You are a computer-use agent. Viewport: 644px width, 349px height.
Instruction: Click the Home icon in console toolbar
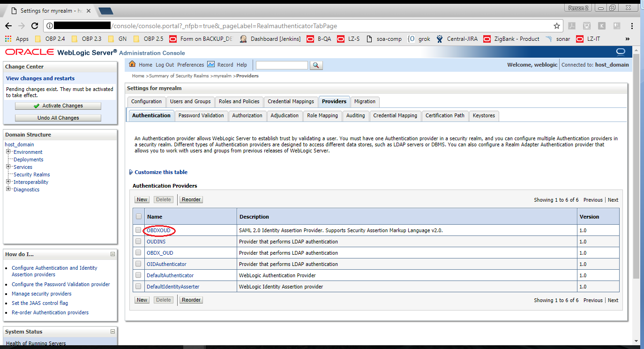tap(132, 64)
